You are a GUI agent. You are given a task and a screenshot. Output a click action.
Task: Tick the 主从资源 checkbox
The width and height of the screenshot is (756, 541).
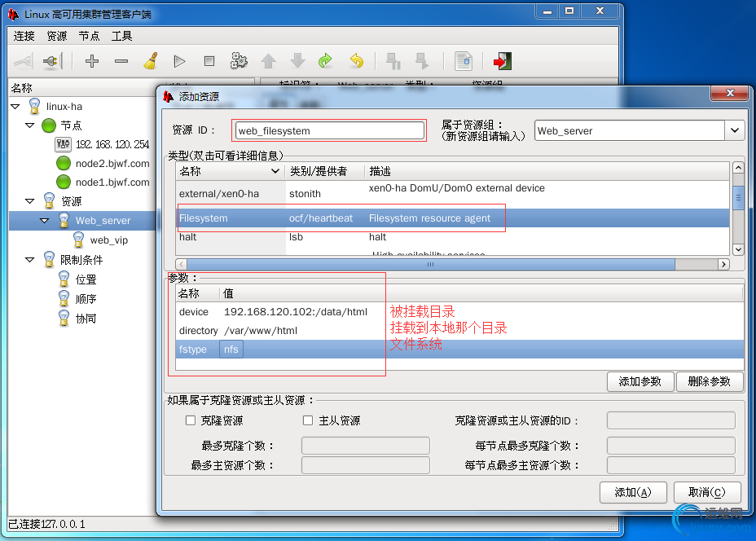click(x=308, y=420)
